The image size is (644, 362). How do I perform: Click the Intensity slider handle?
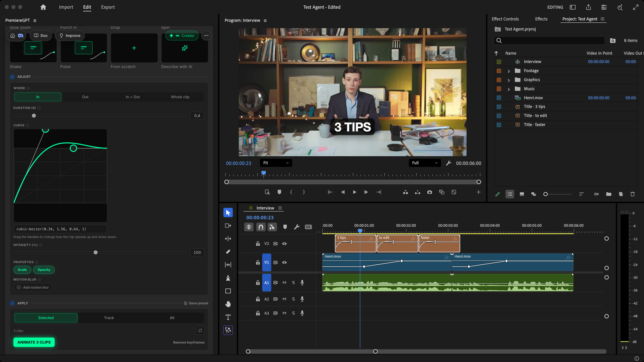coord(96,252)
